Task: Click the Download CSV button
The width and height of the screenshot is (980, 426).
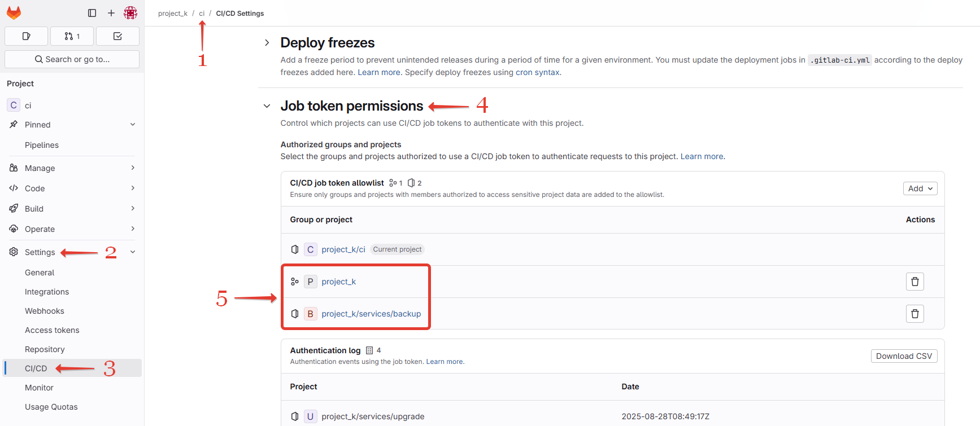Action: pyautogui.click(x=903, y=356)
